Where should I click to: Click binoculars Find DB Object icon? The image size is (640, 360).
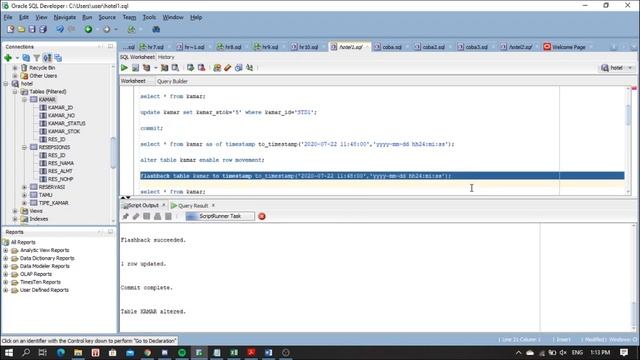[156, 29]
